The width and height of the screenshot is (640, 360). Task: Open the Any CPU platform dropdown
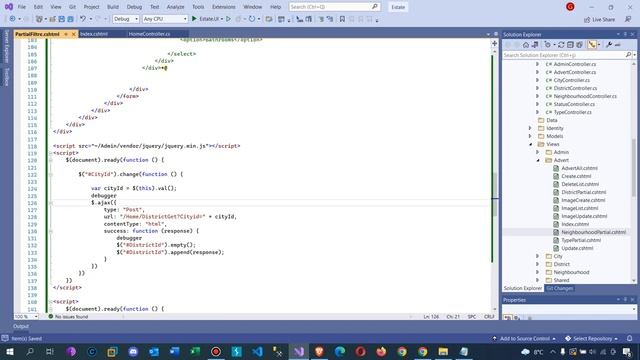[165, 19]
